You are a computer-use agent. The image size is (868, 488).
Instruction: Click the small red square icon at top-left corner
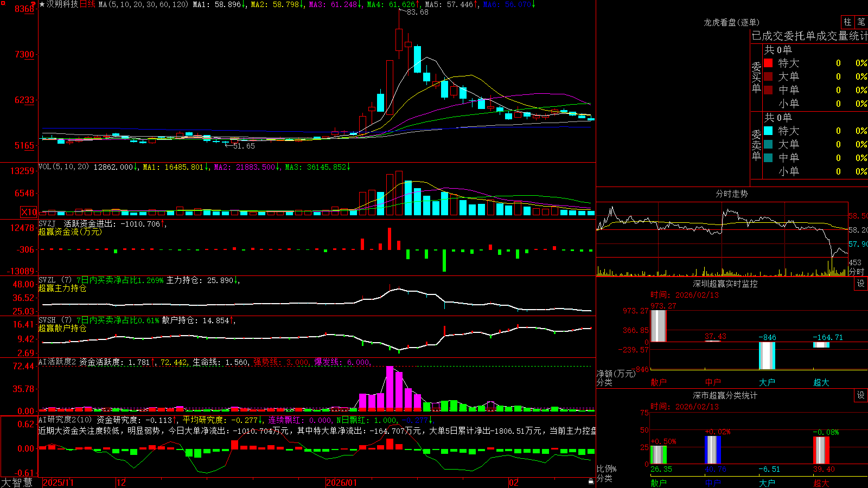3,3
